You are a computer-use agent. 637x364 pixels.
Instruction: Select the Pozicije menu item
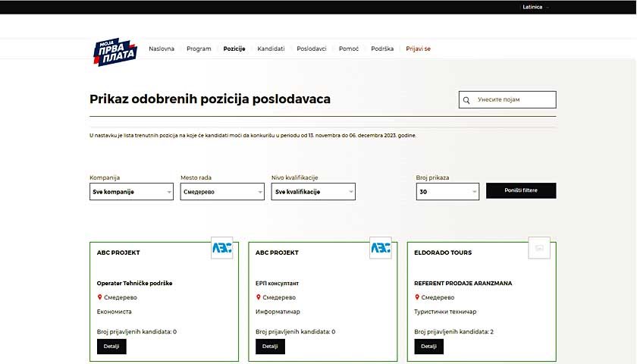[x=234, y=49]
